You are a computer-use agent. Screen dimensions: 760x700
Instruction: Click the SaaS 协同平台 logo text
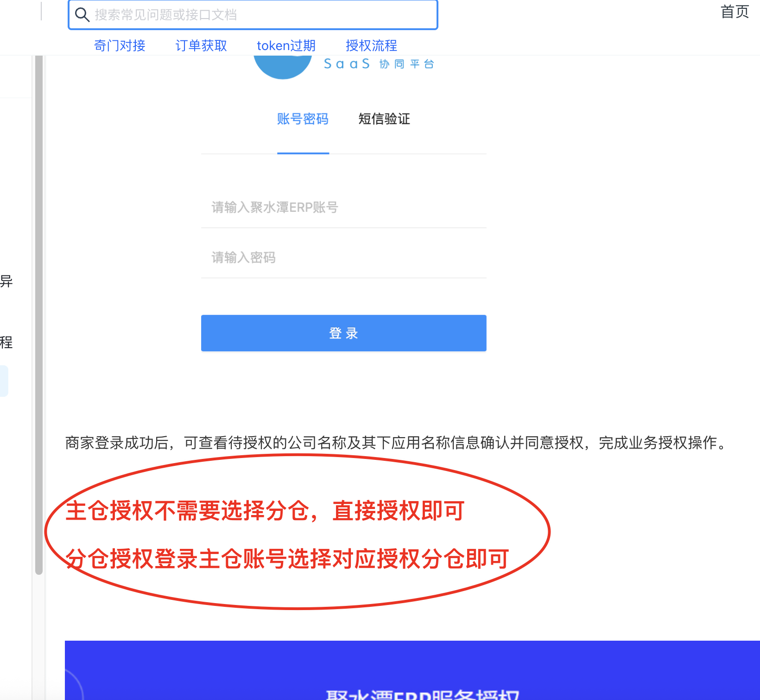click(379, 64)
